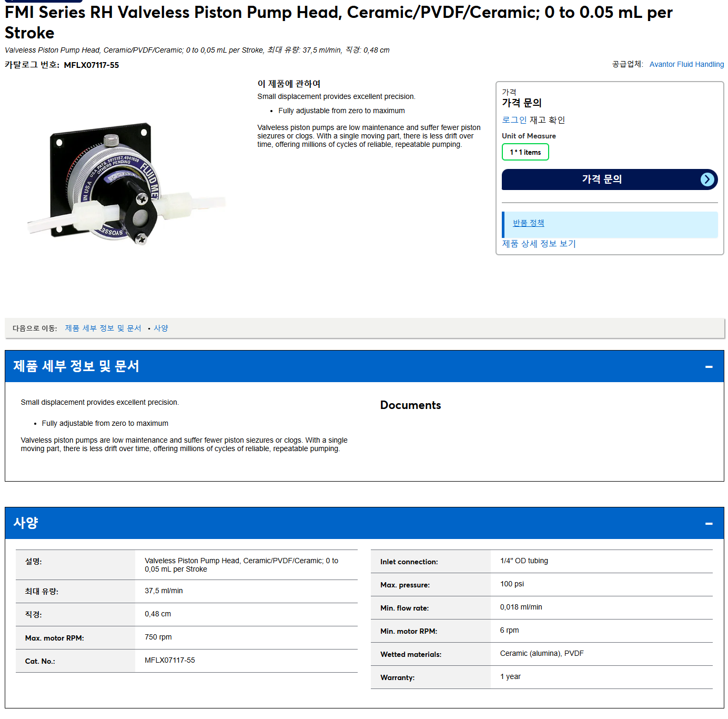Screen dimensions: 728x719
Task: Click the 37,5 ml/min value
Action: (164, 591)
